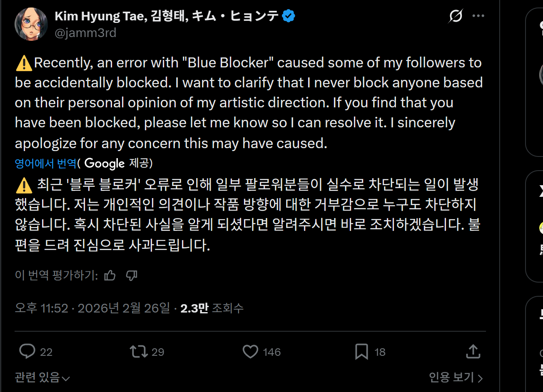Open the three-dot More options menu
543x392 pixels.
(478, 16)
